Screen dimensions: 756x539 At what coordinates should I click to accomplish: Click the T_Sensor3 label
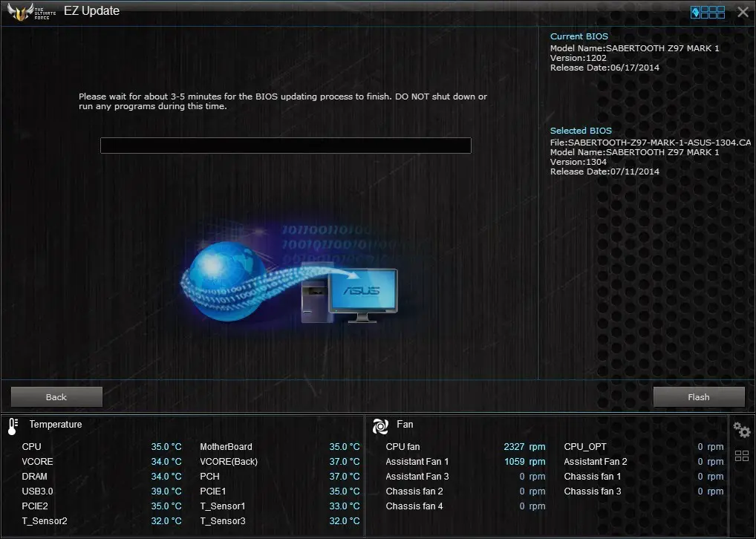tap(223, 521)
